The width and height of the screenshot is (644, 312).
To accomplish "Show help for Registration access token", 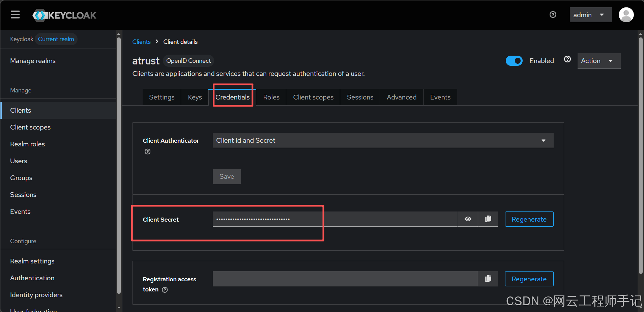I will (x=165, y=290).
